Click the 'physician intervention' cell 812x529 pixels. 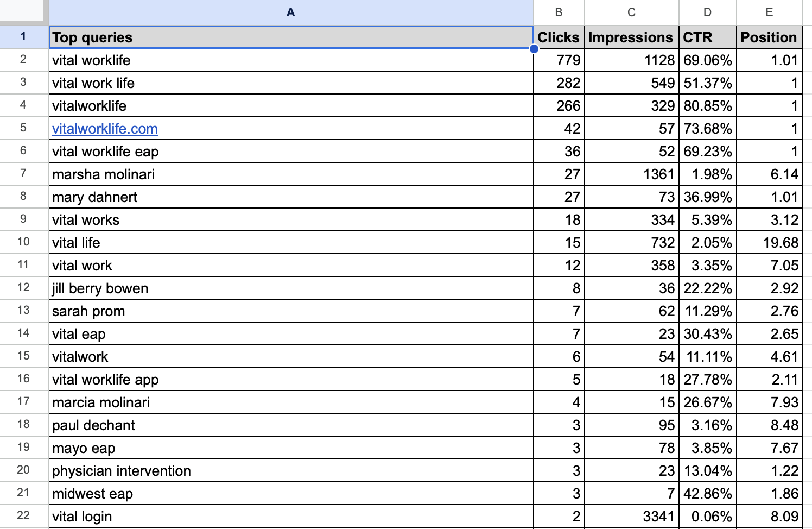(291, 471)
